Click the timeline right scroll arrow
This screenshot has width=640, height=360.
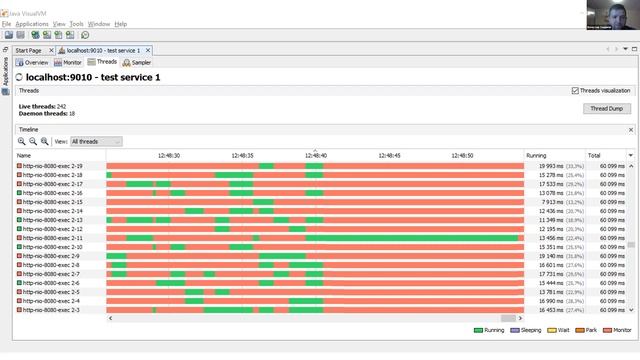[520, 318]
